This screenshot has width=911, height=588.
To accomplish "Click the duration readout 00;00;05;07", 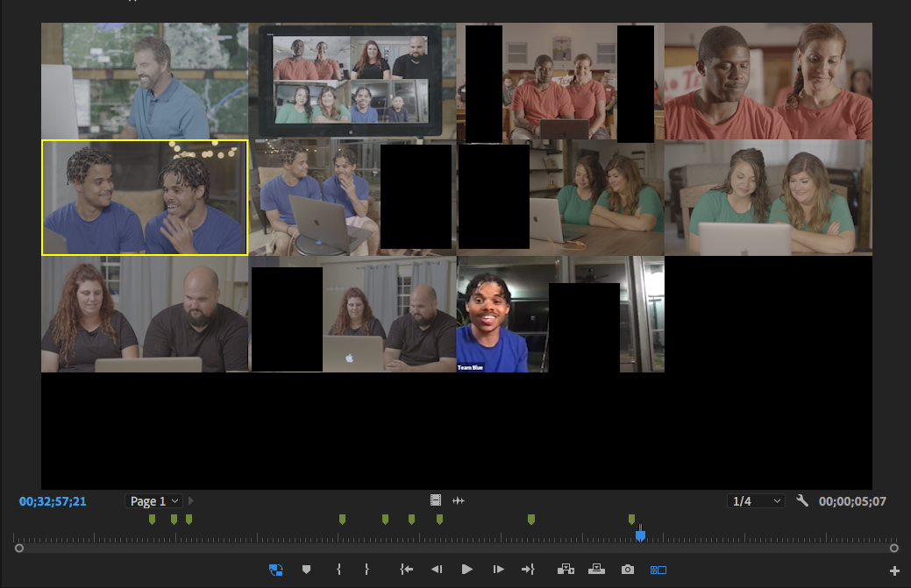I will 852,501.
